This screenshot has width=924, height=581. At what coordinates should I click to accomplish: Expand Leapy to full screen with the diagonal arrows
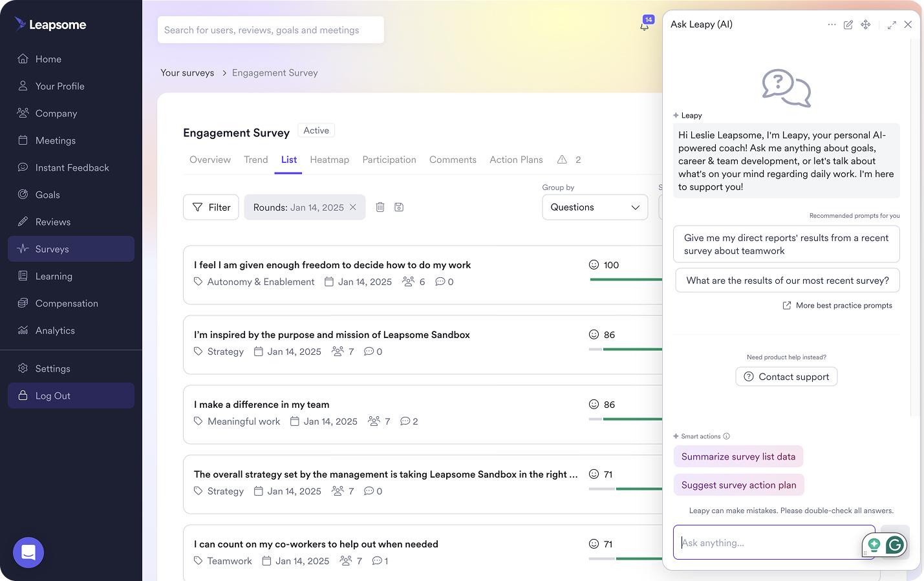click(x=891, y=25)
